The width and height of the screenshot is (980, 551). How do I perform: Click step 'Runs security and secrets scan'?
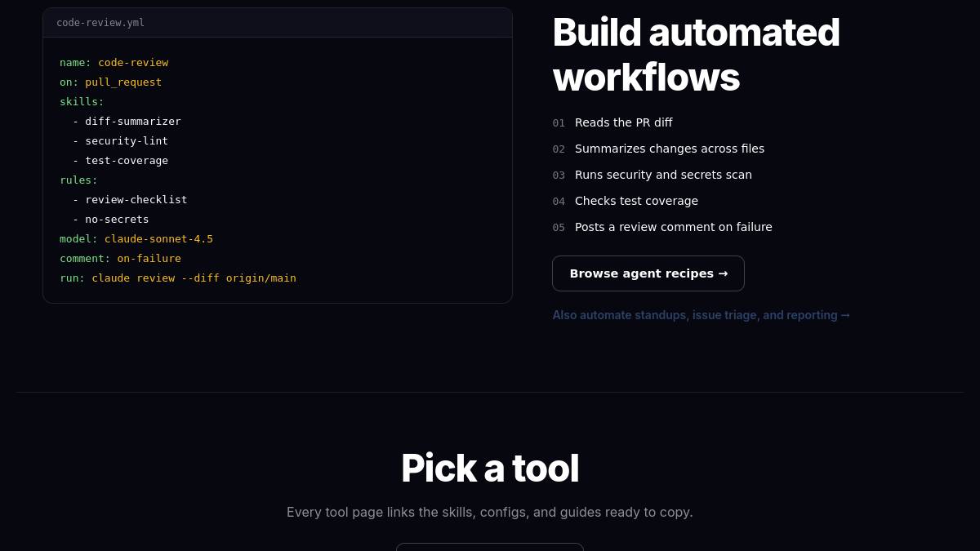(x=663, y=175)
